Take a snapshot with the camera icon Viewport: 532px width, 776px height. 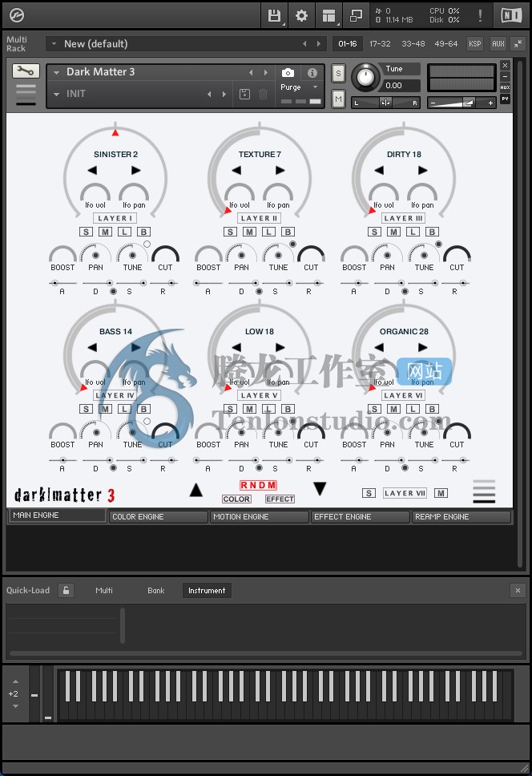click(x=288, y=73)
